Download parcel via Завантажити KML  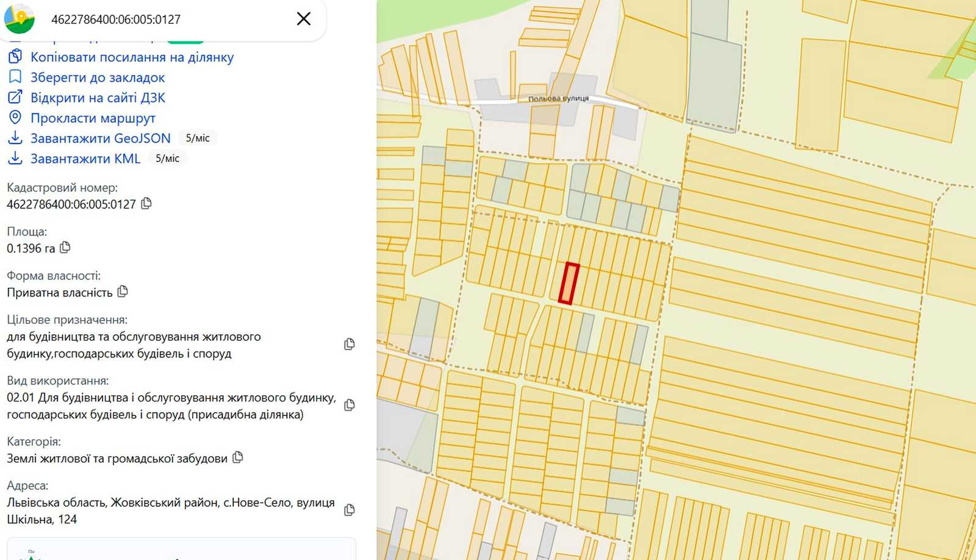click(85, 159)
